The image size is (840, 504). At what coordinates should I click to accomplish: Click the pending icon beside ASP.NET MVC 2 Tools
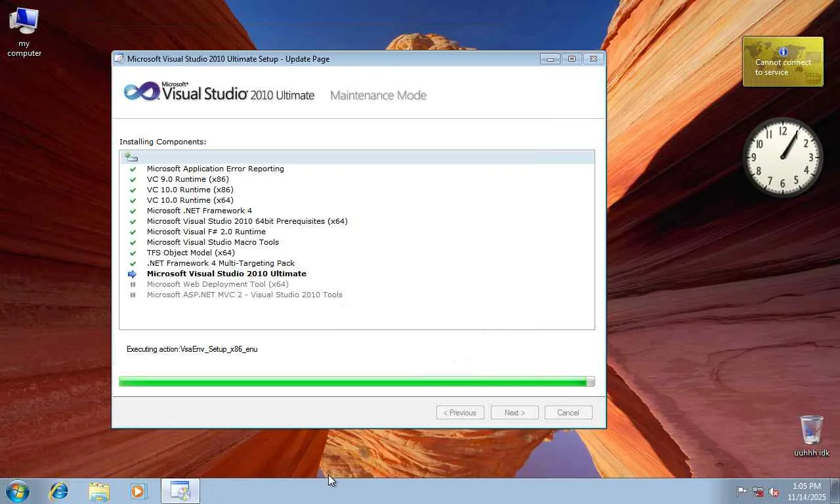(133, 295)
